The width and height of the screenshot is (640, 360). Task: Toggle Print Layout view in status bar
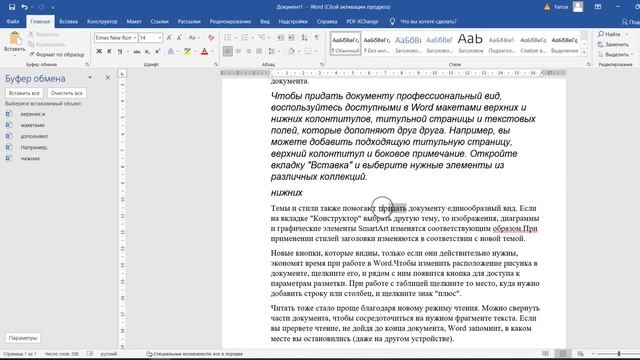pyautogui.click(x=563, y=353)
